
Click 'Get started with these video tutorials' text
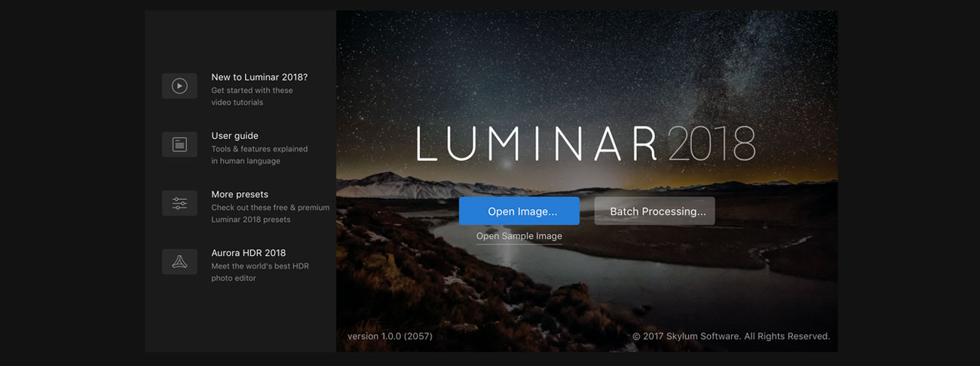coord(252,97)
